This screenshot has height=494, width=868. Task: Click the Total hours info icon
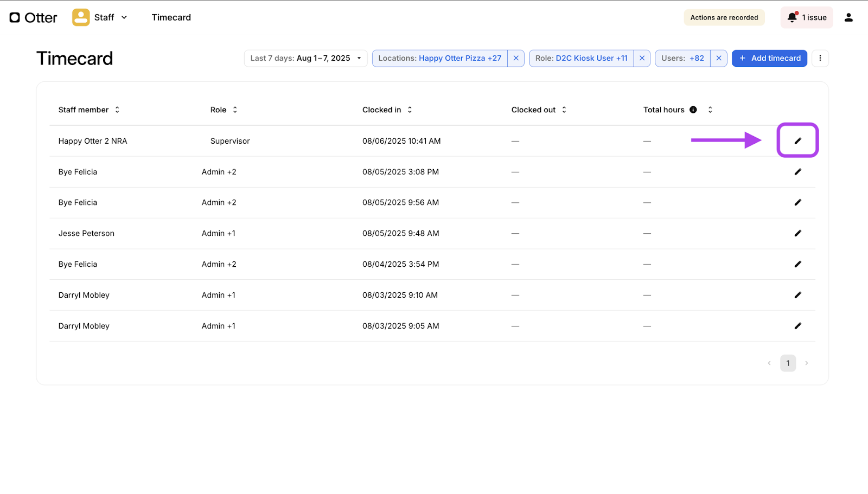click(x=693, y=110)
